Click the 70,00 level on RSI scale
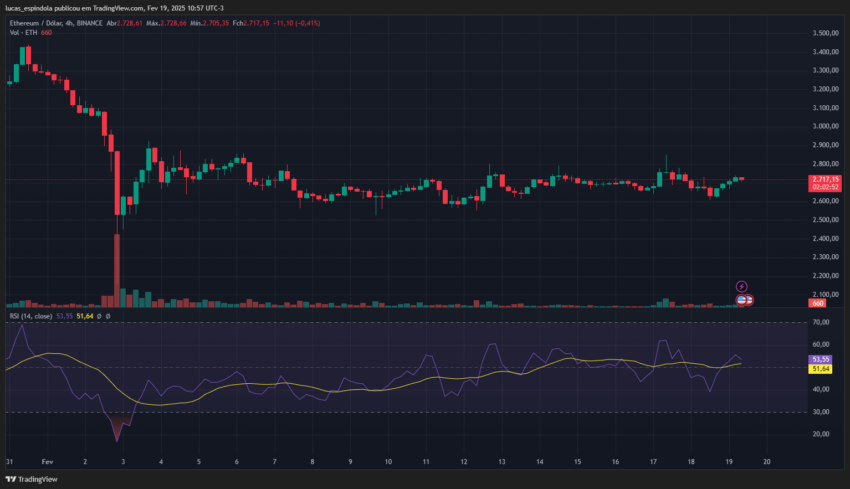The width and height of the screenshot is (850, 489). click(x=821, y=322)
